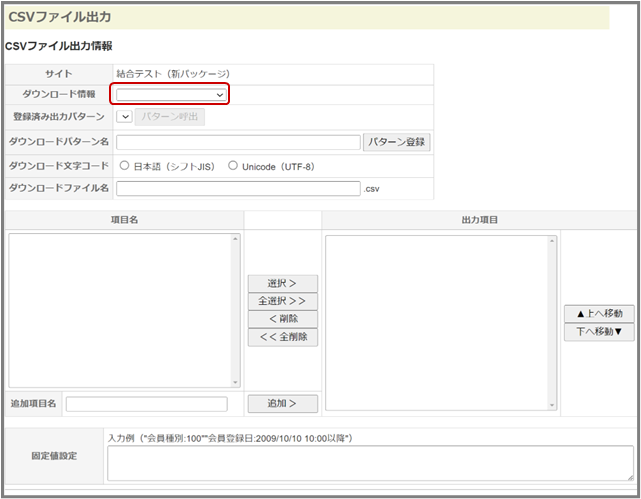Click the 下へ移動▼ button
The height and width of the screenshot is (499, 641).
(x=599, y=332)
